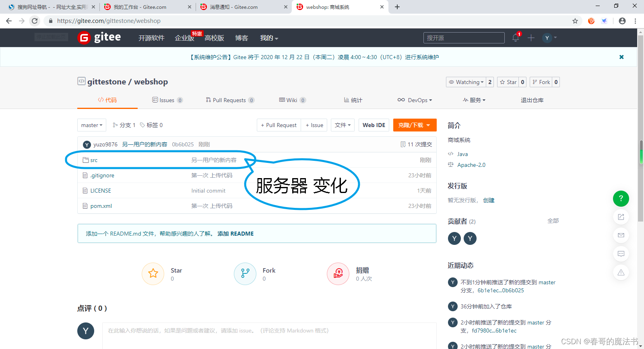Click the donate circle icon
Image resolution: width=644 pixels, height=349 pixels.
338,274
